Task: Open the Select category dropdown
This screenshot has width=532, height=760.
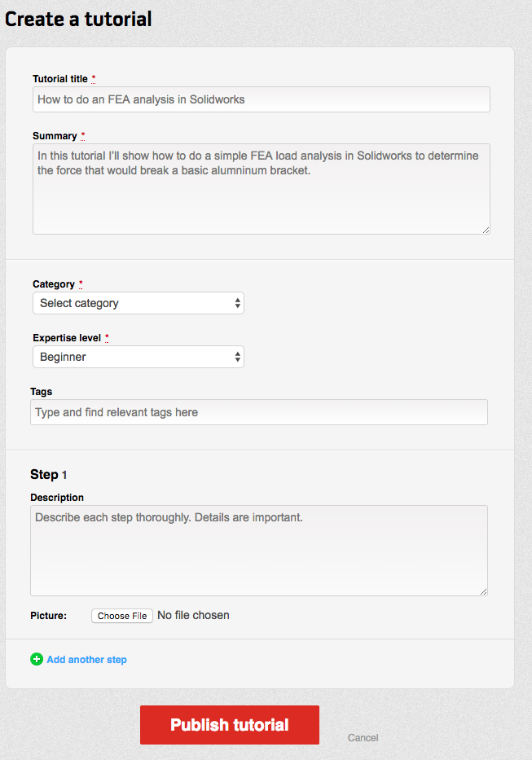Action: [138, 303]
